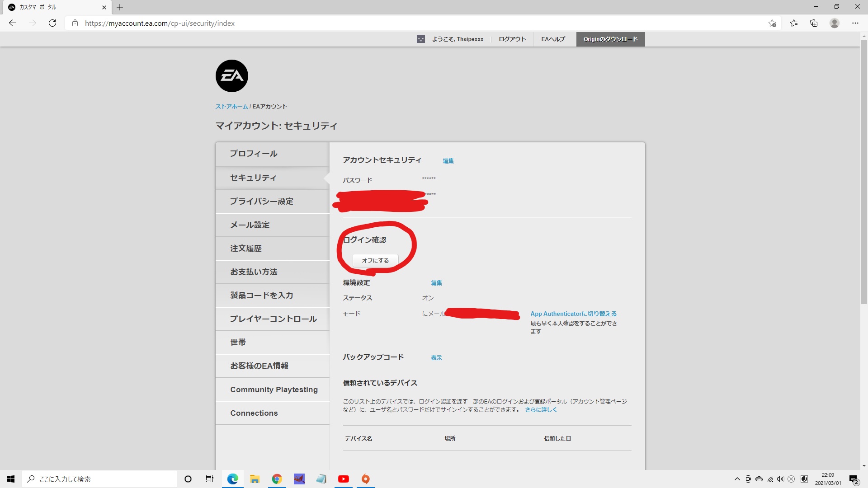
Task: Click the avatar icon beside ようこそ
Action: point(421,39)
